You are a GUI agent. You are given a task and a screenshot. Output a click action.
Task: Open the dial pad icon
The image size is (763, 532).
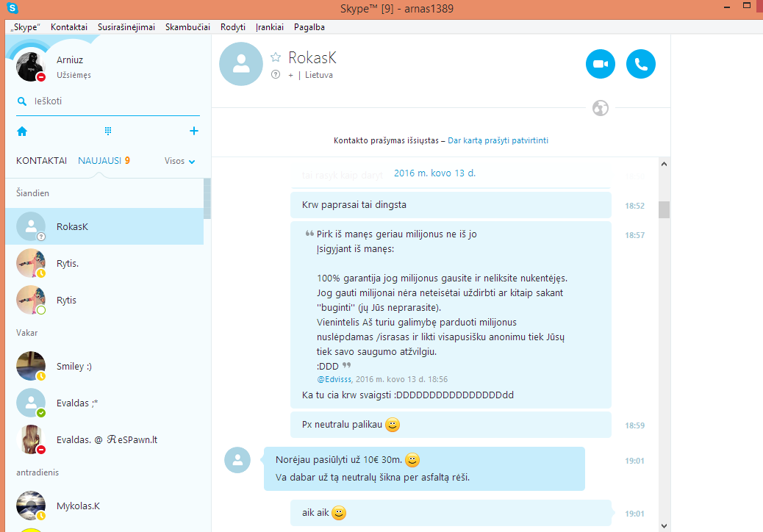108,131
